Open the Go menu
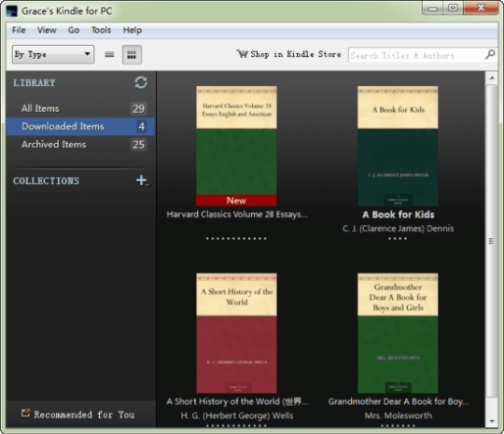 point(74,30)
